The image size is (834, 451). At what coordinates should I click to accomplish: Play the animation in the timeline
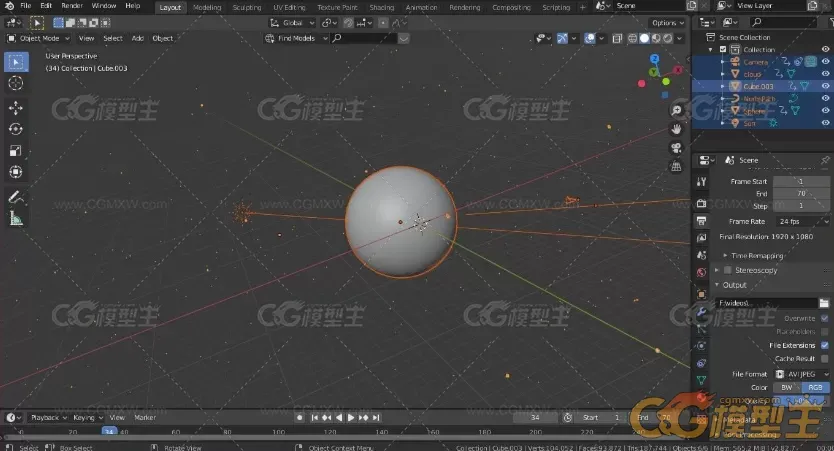click(x=351, y=418)
